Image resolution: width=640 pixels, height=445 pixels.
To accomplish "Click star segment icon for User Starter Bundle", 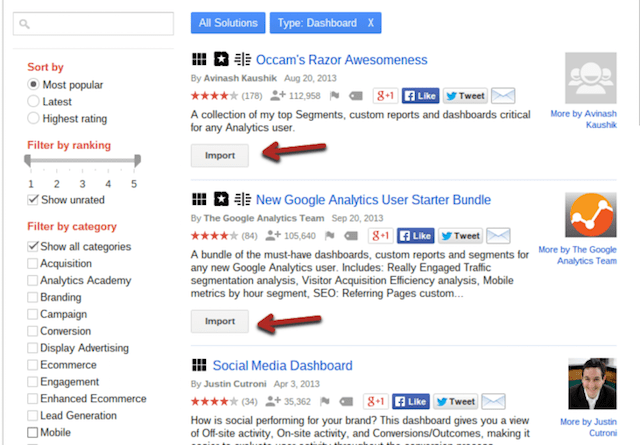I will pyautogui.click(x=221, y=199).
